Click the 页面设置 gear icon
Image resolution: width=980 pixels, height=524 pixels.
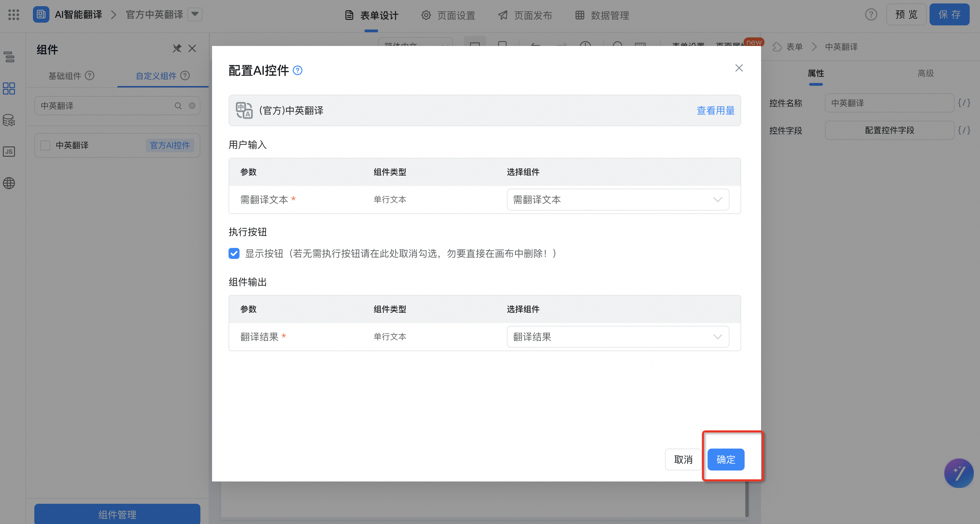point(426,15)
